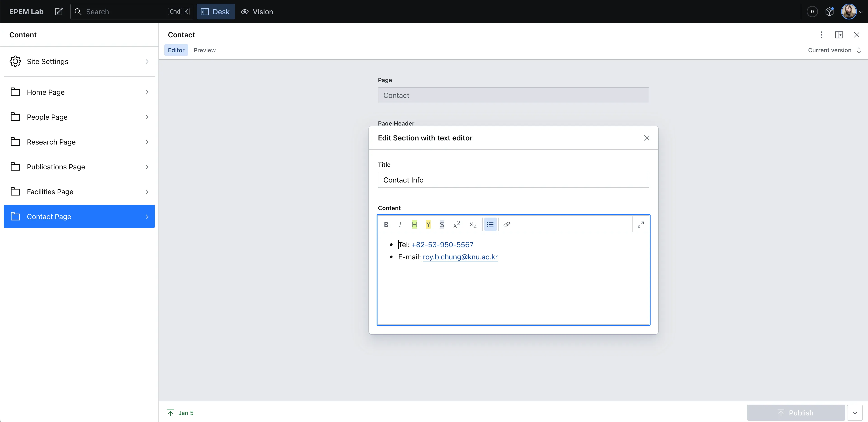868x422 pixels.
Task: Expand publish actions dropdown arrow
Action: (854, 413)
